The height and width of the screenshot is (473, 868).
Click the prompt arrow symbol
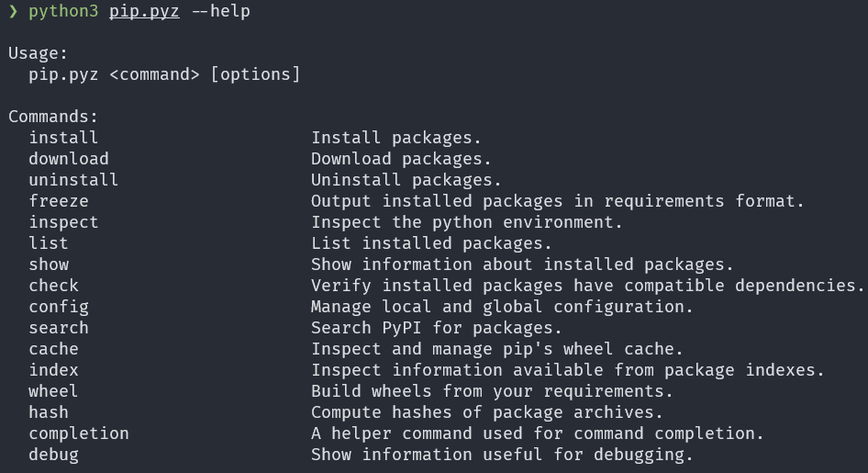[13, 11]
